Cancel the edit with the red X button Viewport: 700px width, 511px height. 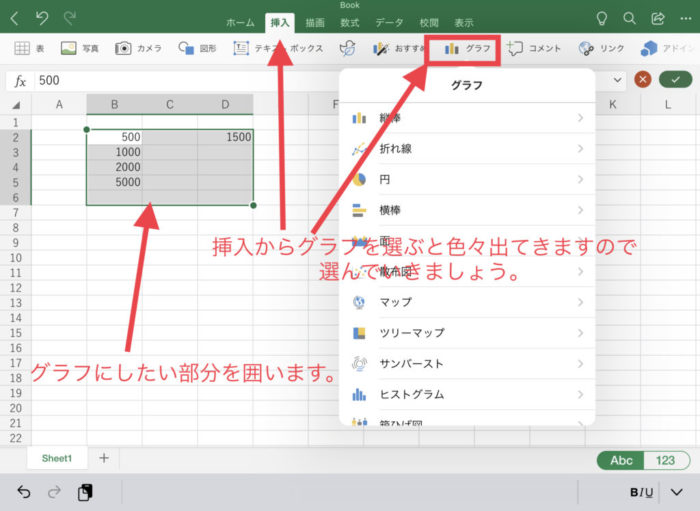coord(642,80)
